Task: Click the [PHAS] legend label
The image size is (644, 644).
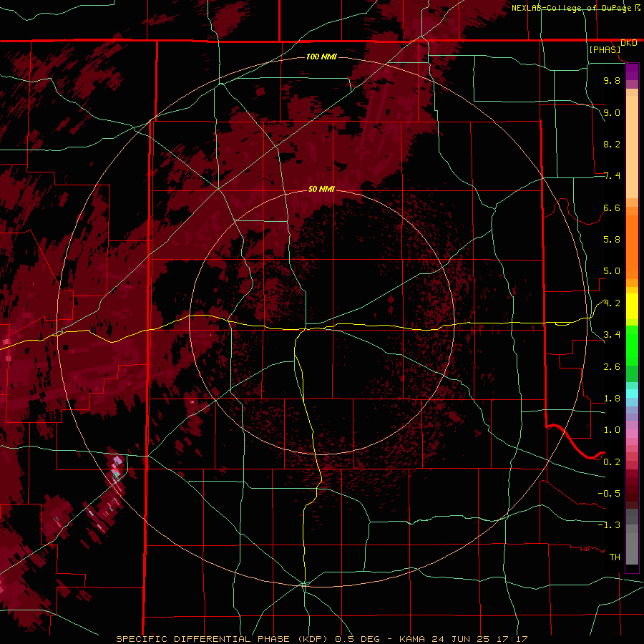Action: 605,49
